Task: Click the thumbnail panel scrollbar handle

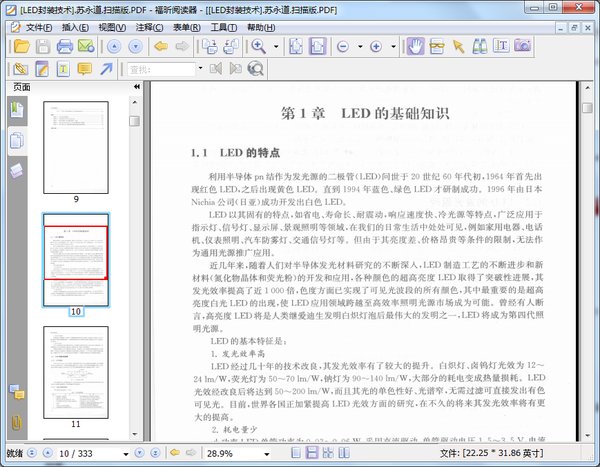Action: pos(134,121)
